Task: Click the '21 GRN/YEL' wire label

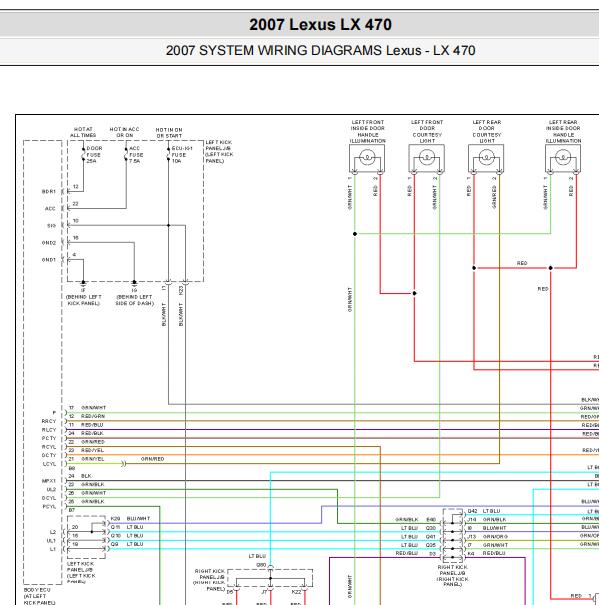Action: (86, 459)
